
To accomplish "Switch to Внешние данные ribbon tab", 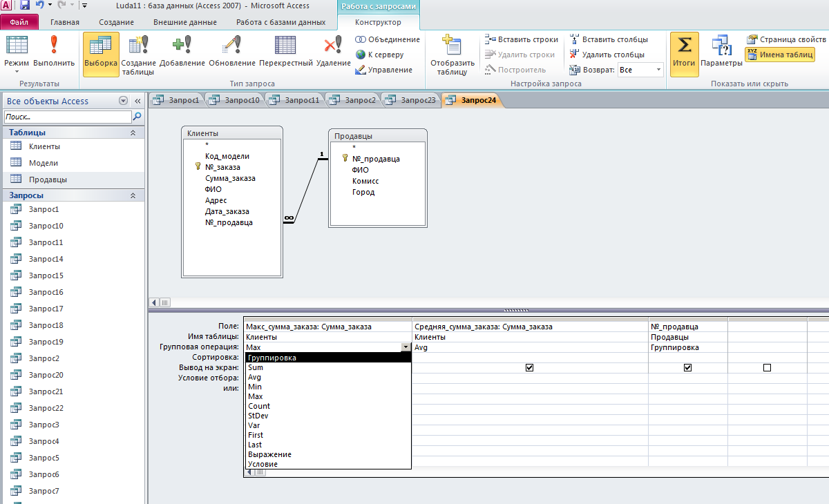I will click(x=185, y=22).
